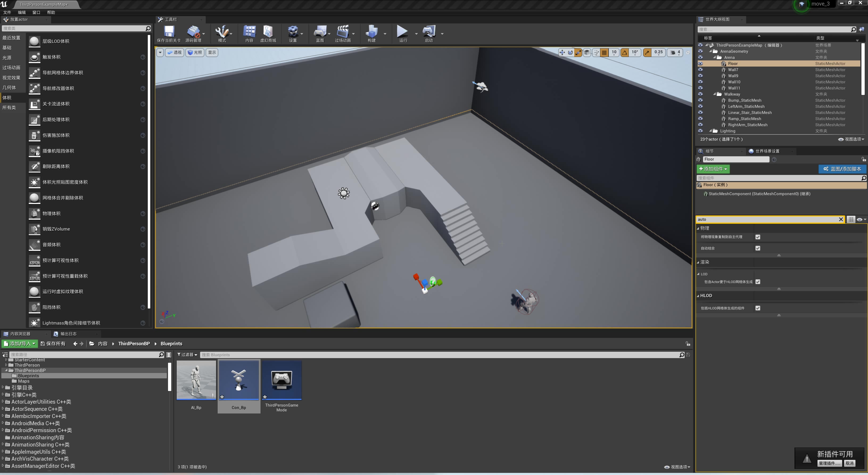Click the 蓝图/添加脚本 button
Image resolution: width=868 pixels, height=475 pixels.
(x=842, y=169)
